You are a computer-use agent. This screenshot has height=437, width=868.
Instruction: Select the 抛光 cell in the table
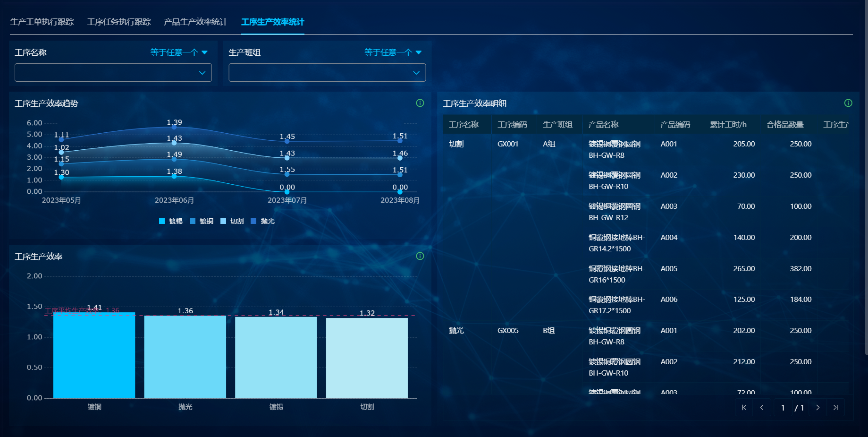point(456,330)
